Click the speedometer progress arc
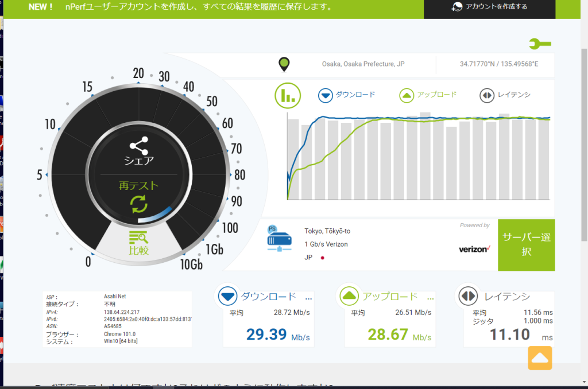Viewport: 588px width, 389px height. coord(155,216)
